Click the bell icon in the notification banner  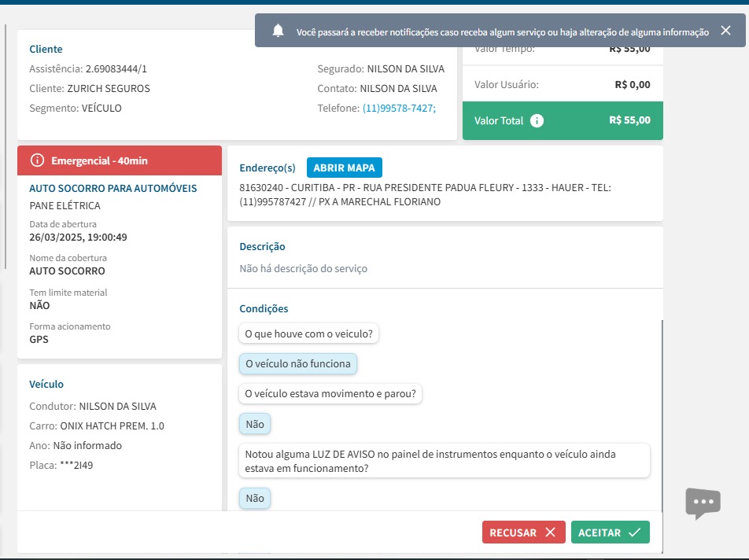tap(278, 31)
